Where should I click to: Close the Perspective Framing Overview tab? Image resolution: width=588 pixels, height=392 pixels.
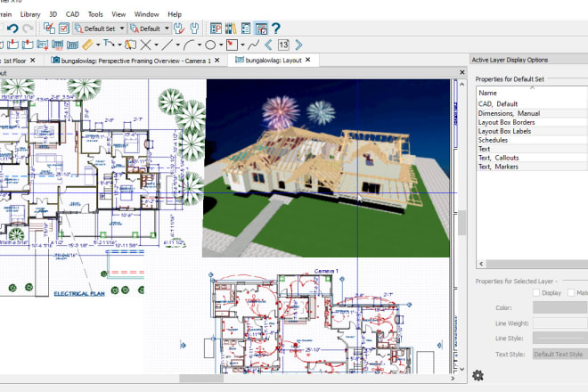217,60
